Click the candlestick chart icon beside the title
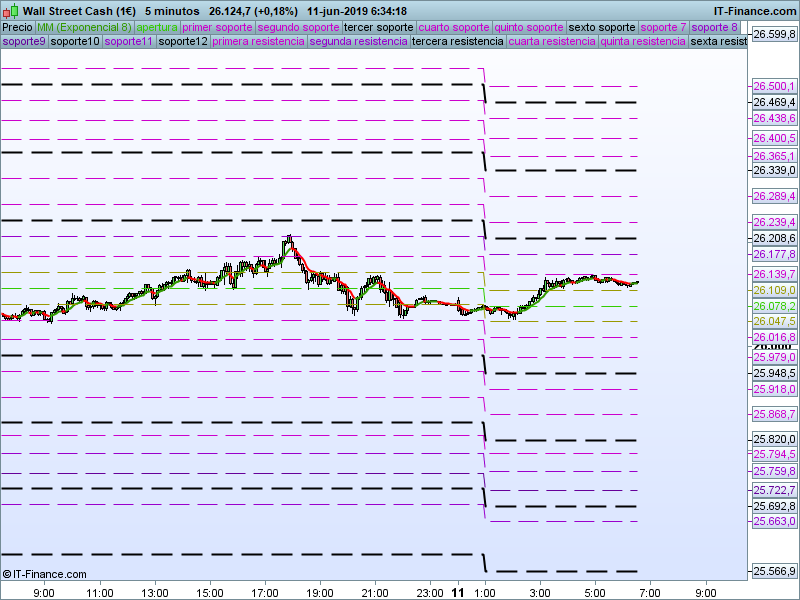The image size is (800, 600). pos(10,11)
